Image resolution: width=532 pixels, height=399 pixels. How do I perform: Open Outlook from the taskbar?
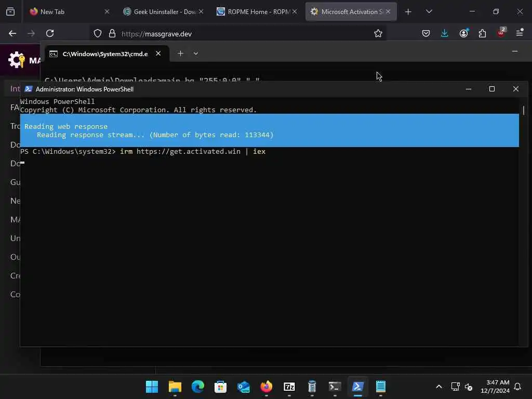point(244,387)
